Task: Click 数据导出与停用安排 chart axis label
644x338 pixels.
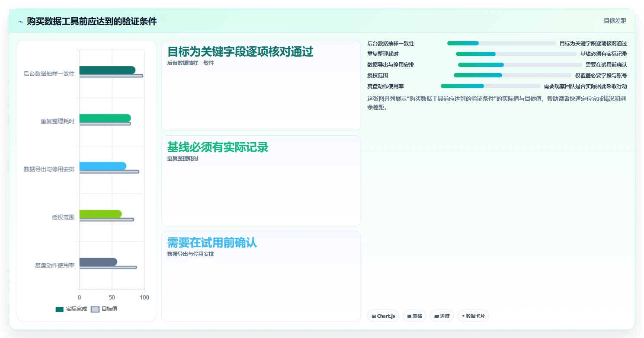Action: (x=49, y=169)
